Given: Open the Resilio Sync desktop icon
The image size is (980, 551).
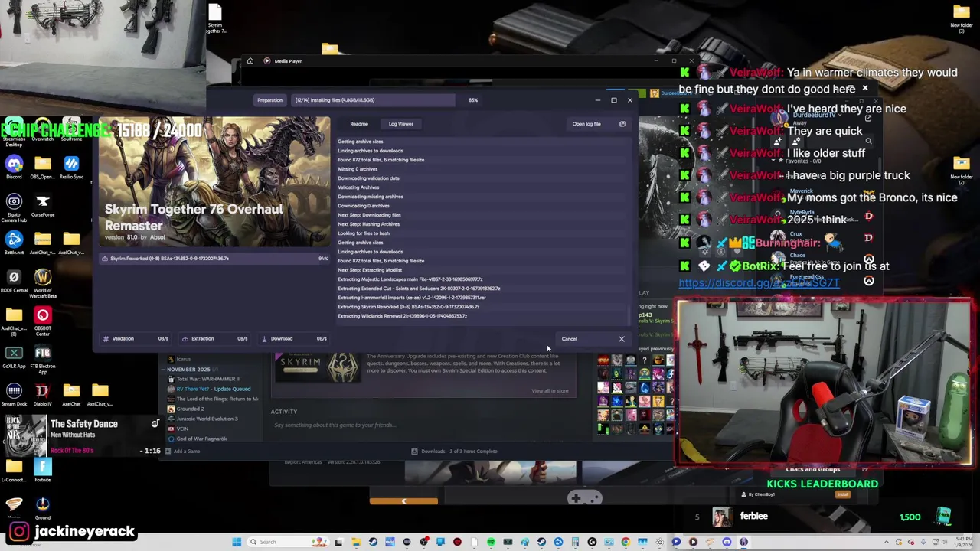Looking at the screenshot, I should pos(71,167).
